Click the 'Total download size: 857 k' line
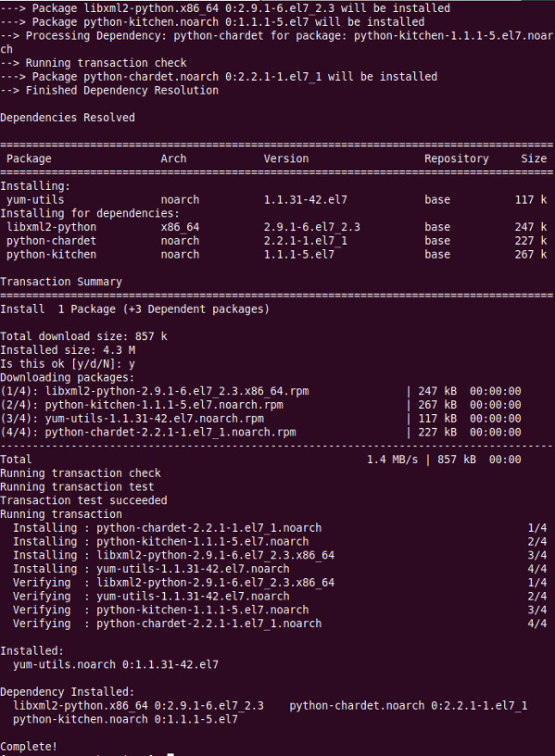Screen dimensions: 555x756 click(84, 336)
